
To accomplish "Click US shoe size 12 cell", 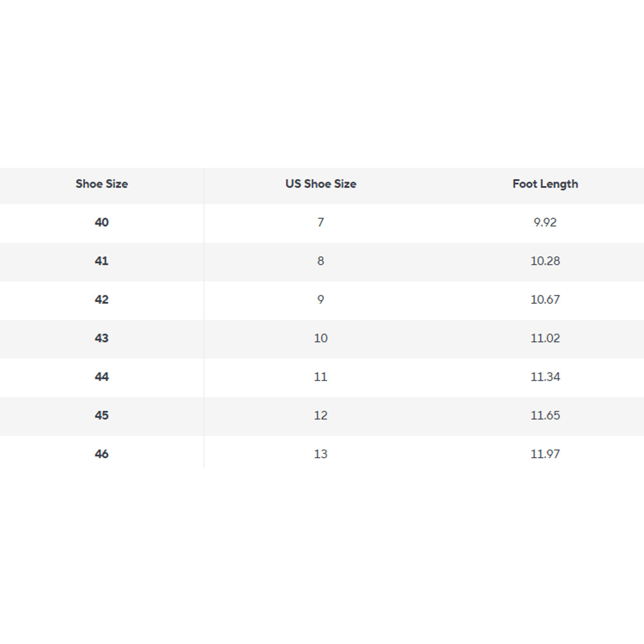I will point(321,415).
